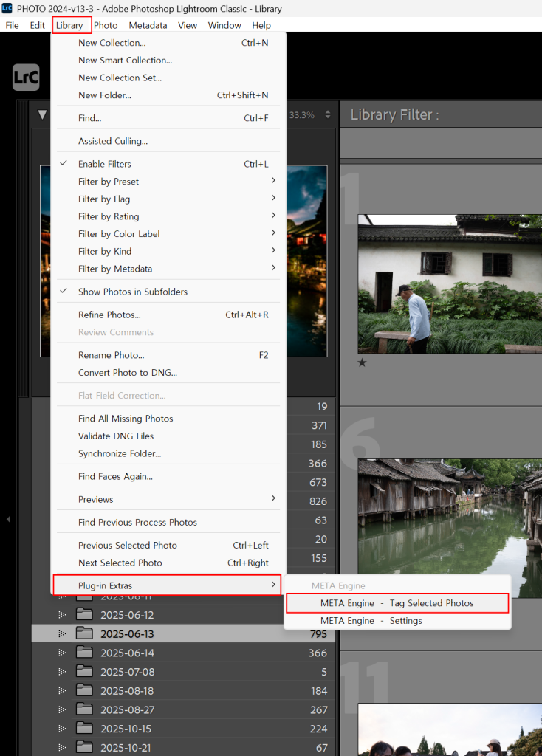Click the left panel collapse arrow
542x756 pixels.
(8, 520)
